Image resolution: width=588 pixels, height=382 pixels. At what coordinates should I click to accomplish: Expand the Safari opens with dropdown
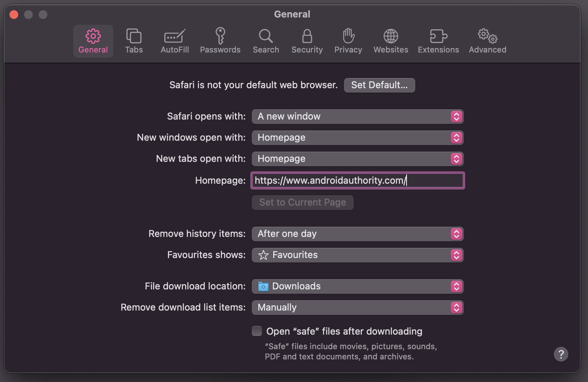tap(357, 117)
